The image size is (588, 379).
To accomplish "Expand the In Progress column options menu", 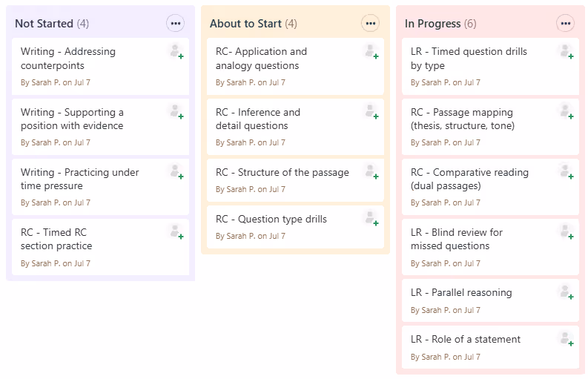I will (566, 24).
